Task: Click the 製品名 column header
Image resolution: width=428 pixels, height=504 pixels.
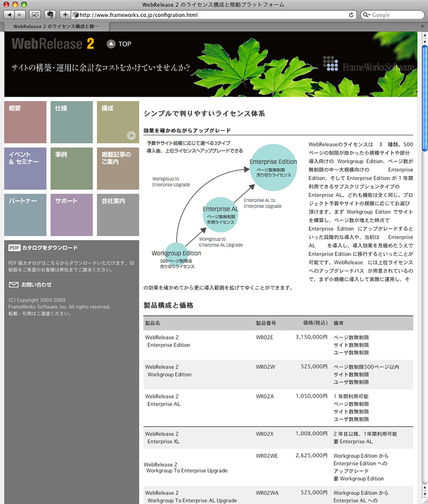Action: 152,323
